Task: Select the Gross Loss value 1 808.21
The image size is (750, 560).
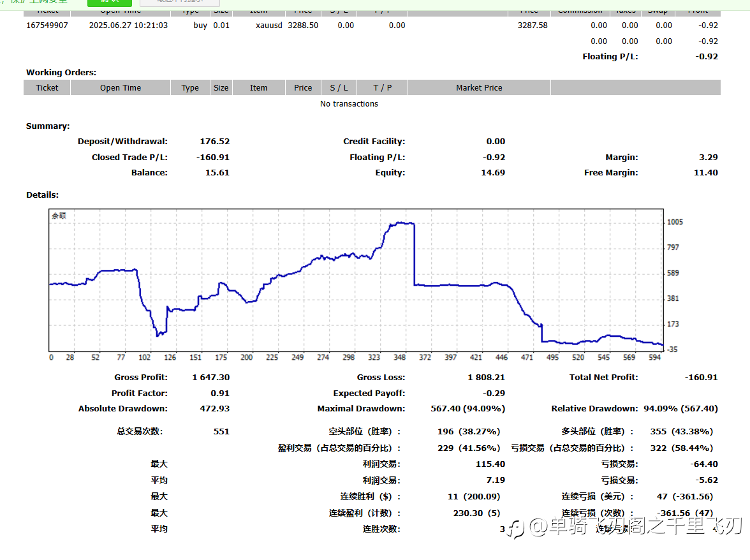Action: click(487, 378)
